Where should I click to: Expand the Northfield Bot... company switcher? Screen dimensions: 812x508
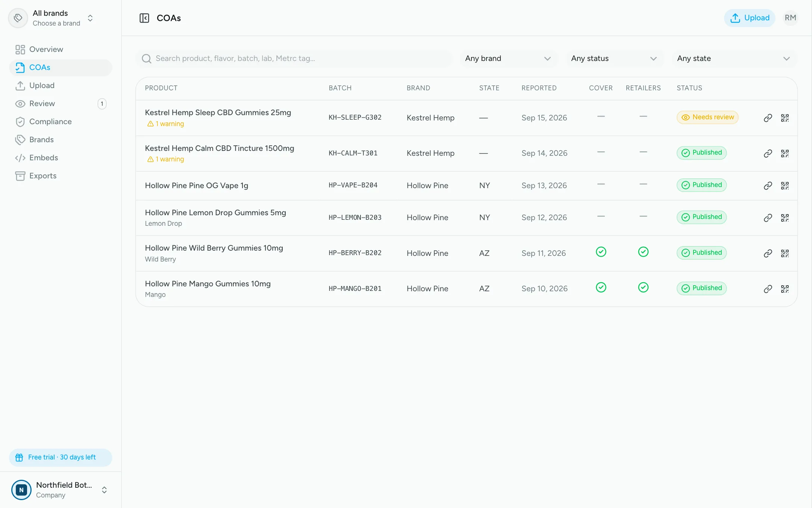(60, 490)
